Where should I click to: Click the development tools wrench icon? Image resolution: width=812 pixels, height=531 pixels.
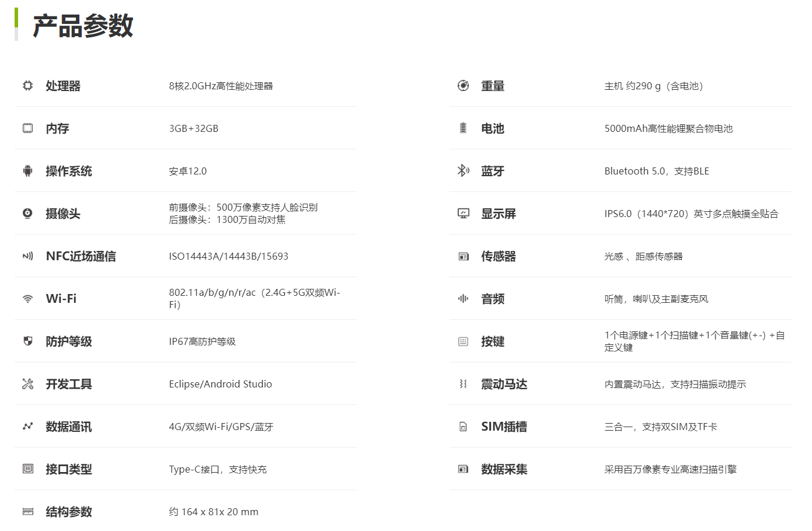(27, 384)
